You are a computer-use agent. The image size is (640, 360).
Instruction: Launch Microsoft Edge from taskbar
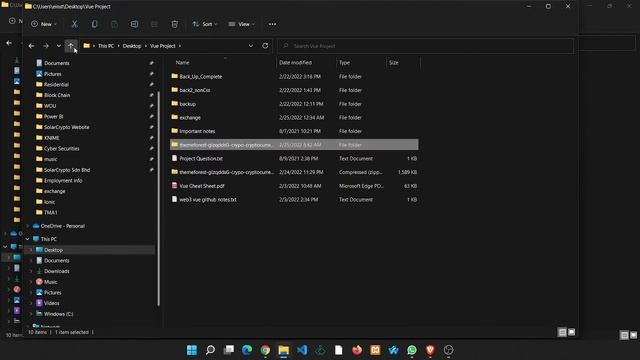pos(247,350)
